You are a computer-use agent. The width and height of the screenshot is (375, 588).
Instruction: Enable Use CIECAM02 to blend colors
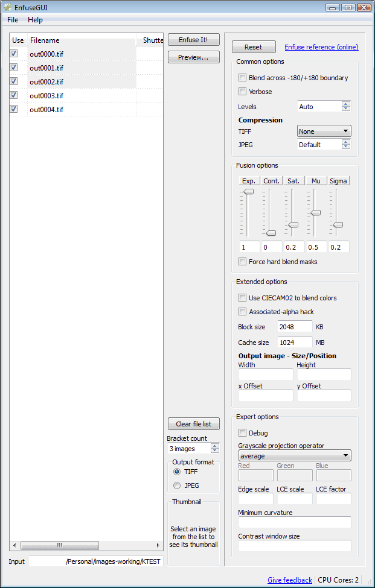(x=243, y=298)
